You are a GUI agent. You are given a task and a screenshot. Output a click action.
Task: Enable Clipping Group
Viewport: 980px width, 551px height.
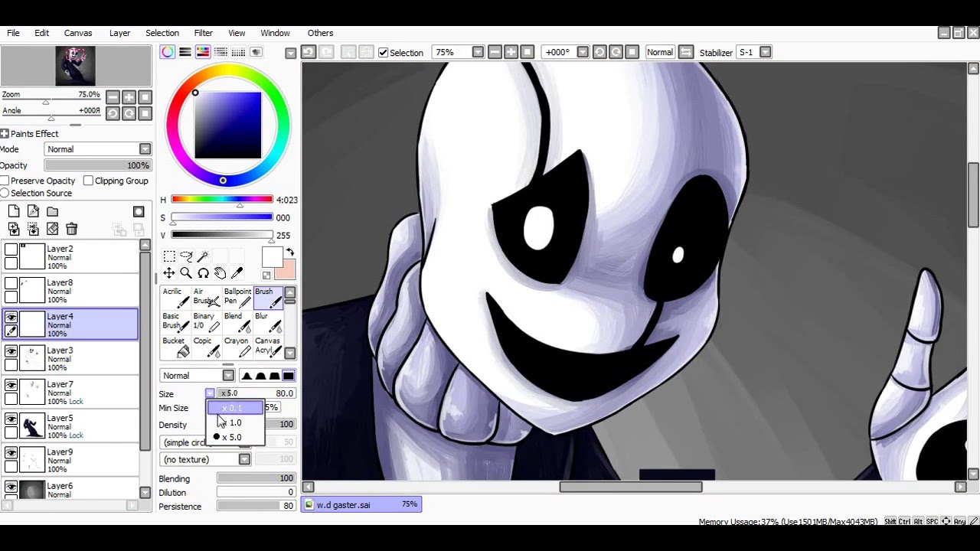[88, 181]
